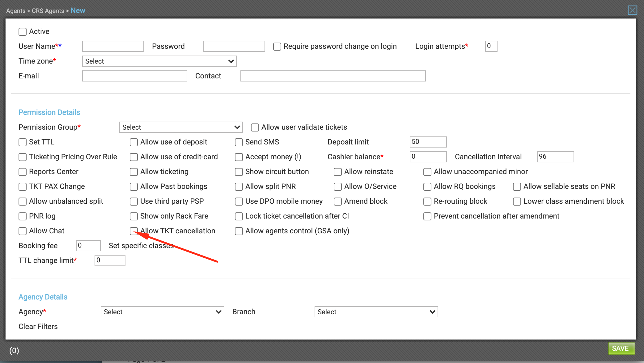Open the Time zone dropdown
This screenshot has height=363, width=644.
pos(159,61)
